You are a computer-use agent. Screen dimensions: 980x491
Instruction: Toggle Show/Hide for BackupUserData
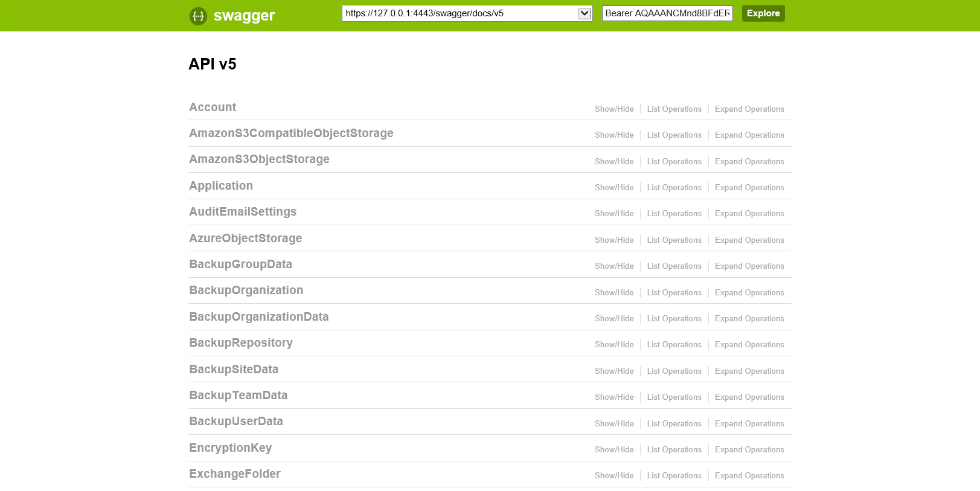pyautogui.click(x=614, y=424)
